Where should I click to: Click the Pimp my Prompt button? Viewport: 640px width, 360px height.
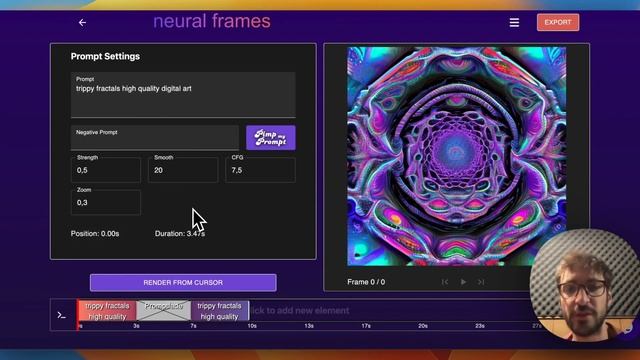pyautogui.click(x=271, y=138)
